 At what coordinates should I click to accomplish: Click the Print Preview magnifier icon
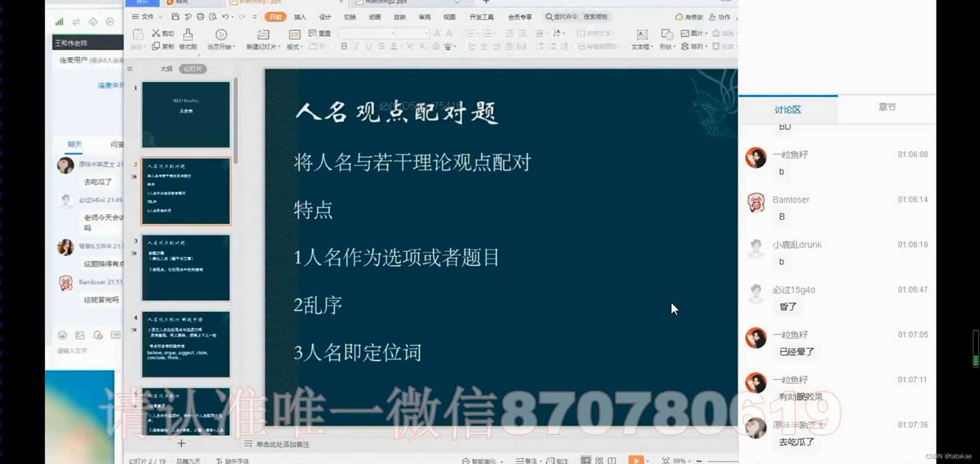[x=213, y=17]
